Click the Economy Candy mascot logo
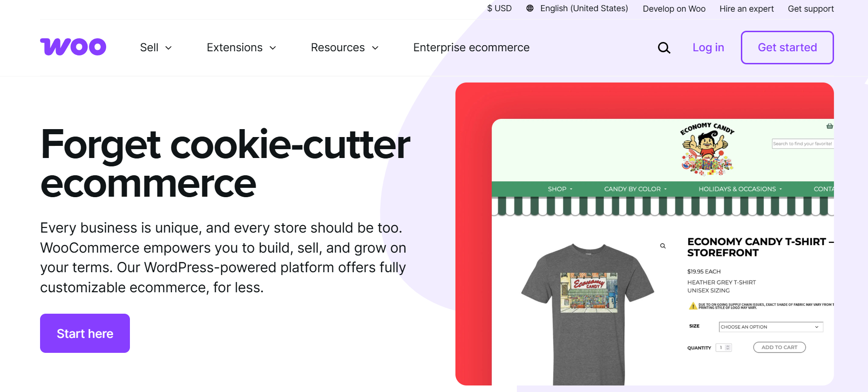 click(x=707, y=149)
